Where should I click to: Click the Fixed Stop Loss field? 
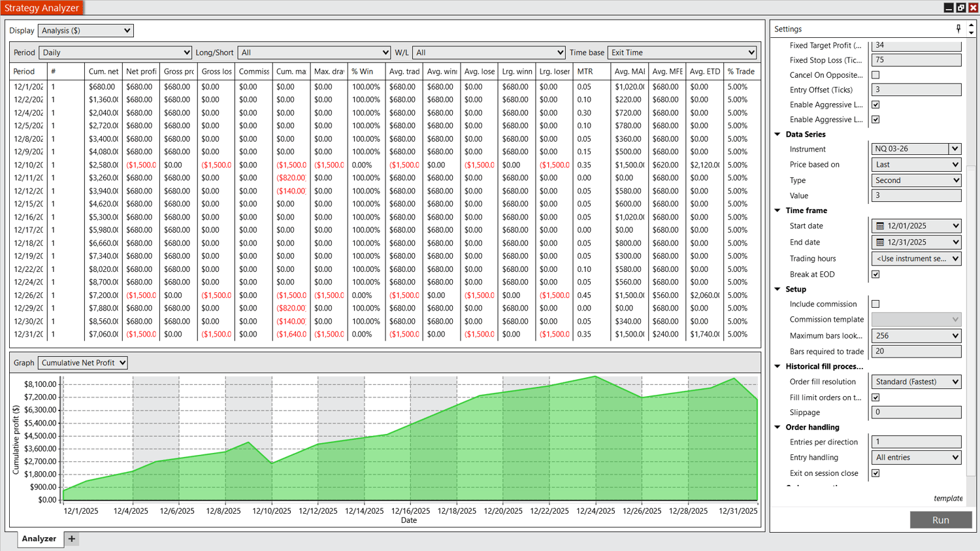[x=916, y=60]
